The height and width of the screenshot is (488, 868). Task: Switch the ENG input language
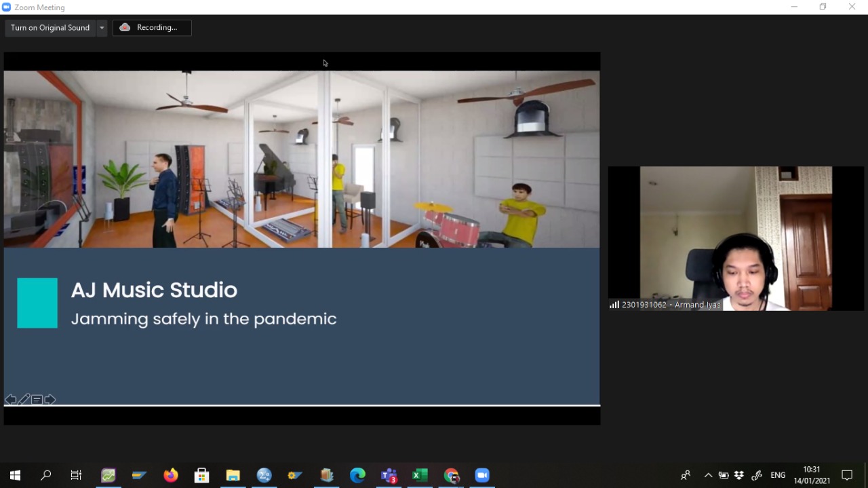click(x=778, y=475)
